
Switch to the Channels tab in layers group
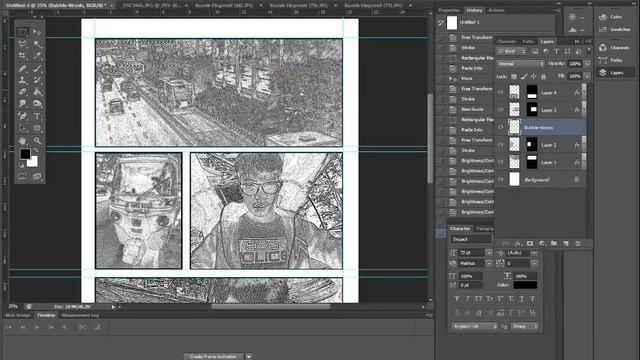pyautogui.click(x=506, y=42)
